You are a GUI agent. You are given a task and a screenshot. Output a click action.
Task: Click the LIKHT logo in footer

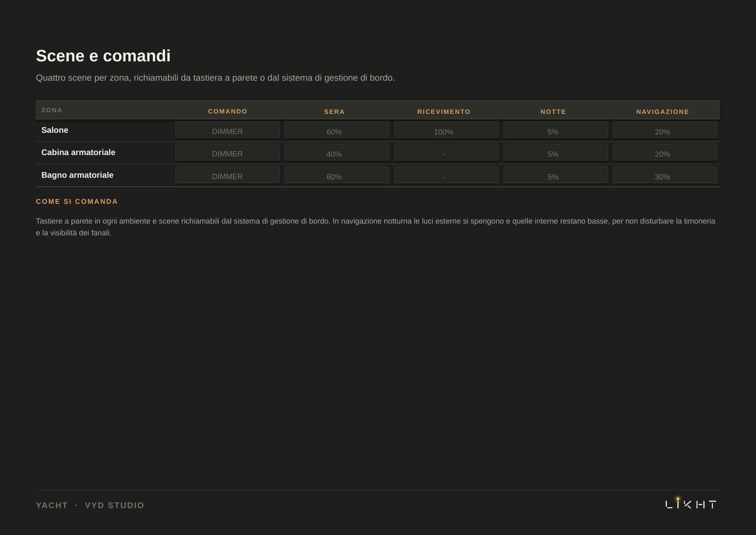pyautogui.click(x=690, y=504)
